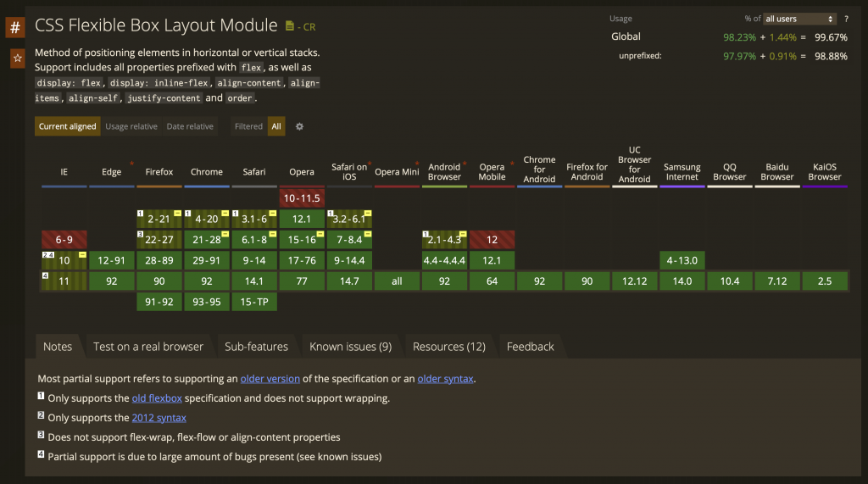
Task: Select the All browsers option
Action: tap(276, 126)
